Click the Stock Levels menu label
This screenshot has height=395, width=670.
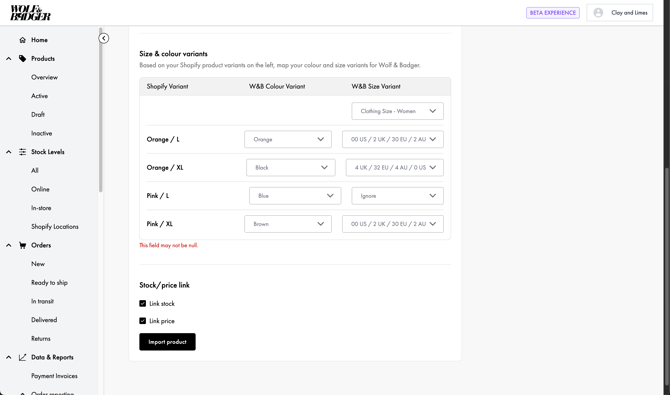(47, 152)
